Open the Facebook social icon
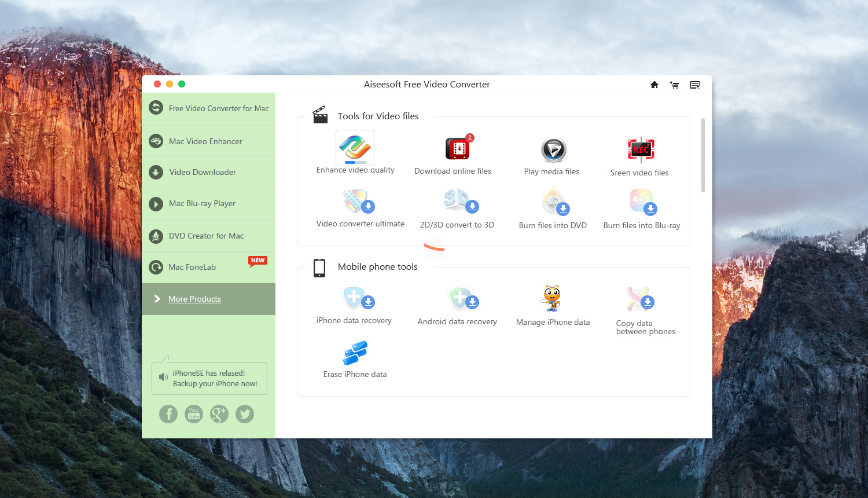The height and width of the screenshot is (498, 868). point(168,414)
